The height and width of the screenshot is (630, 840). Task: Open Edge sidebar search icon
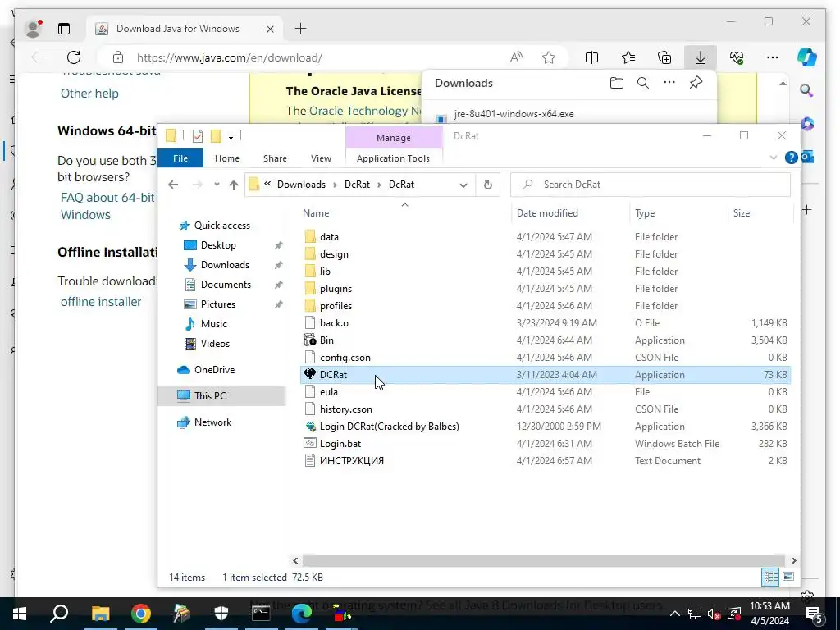(806, 90)
